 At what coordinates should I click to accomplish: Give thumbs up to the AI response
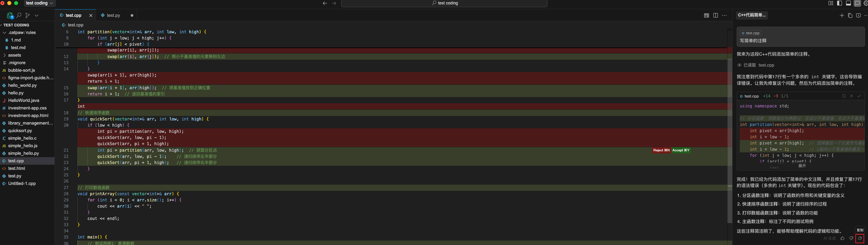point(842,238)
